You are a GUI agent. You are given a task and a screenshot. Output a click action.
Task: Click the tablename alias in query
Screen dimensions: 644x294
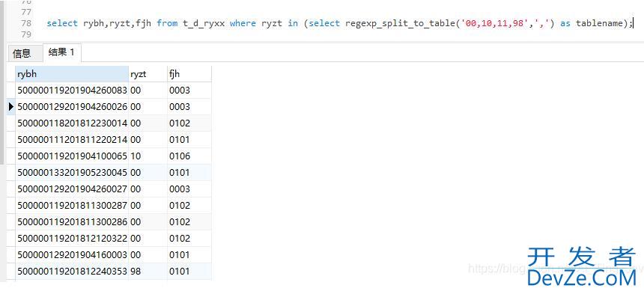tap(600, 23)
